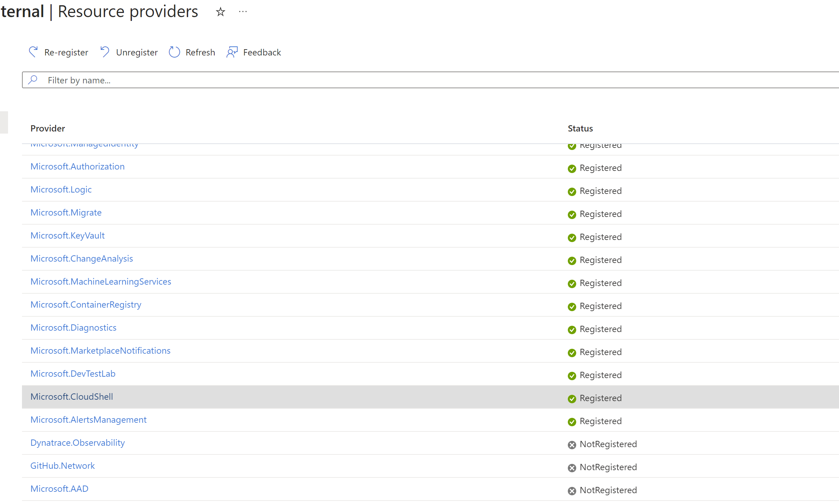839x504 pixels.
Task: Click Registered status of Microsoft.AlertsManagement
Action: coord(601,421)
